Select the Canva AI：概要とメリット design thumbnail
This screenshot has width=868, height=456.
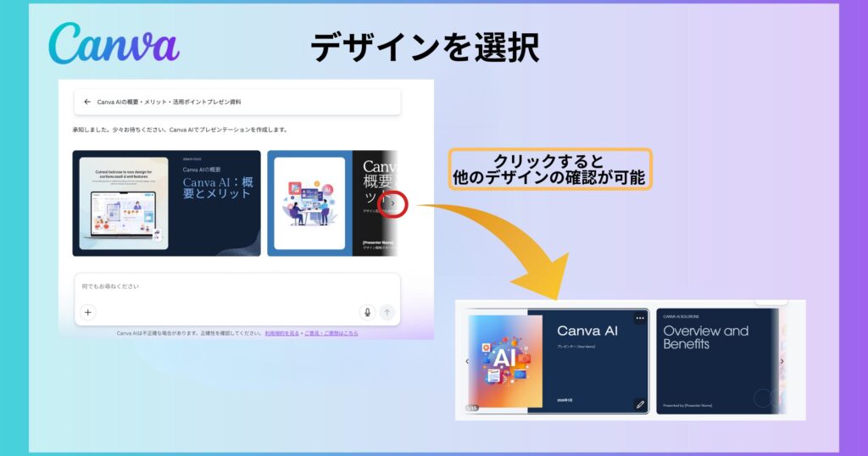pos(166,203)
